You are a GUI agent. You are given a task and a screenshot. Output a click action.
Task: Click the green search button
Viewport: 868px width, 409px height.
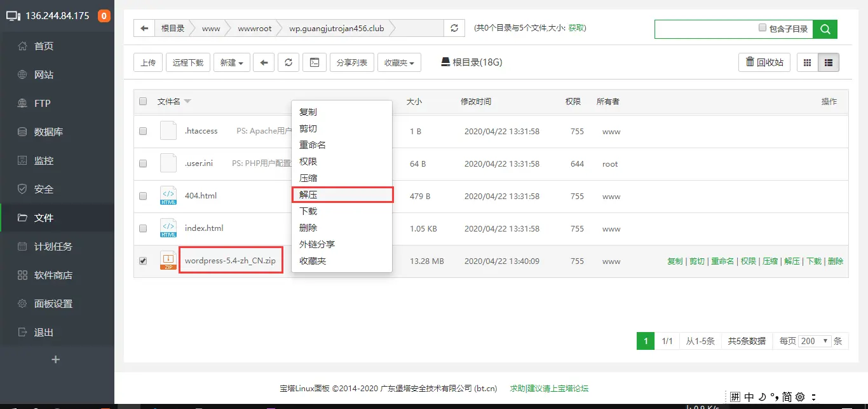click(x=825, y=29)
